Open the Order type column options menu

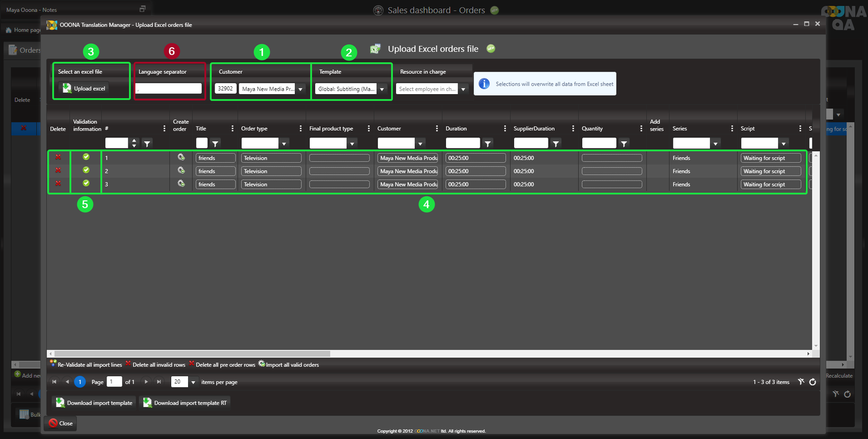click(x=301, y=128)
